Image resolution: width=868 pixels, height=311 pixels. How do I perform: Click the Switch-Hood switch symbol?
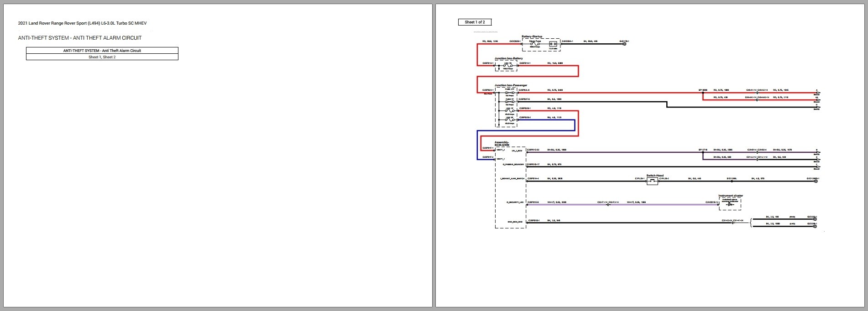(x=653, y=181)
